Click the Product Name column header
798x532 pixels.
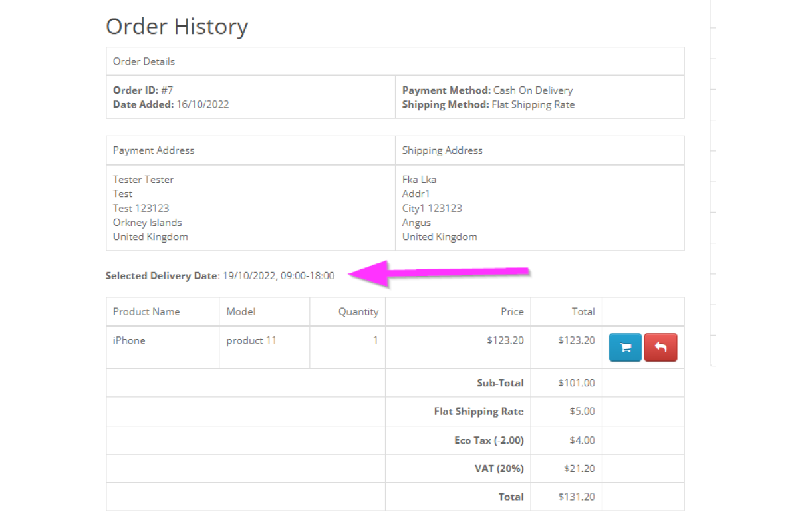(146, 311)
